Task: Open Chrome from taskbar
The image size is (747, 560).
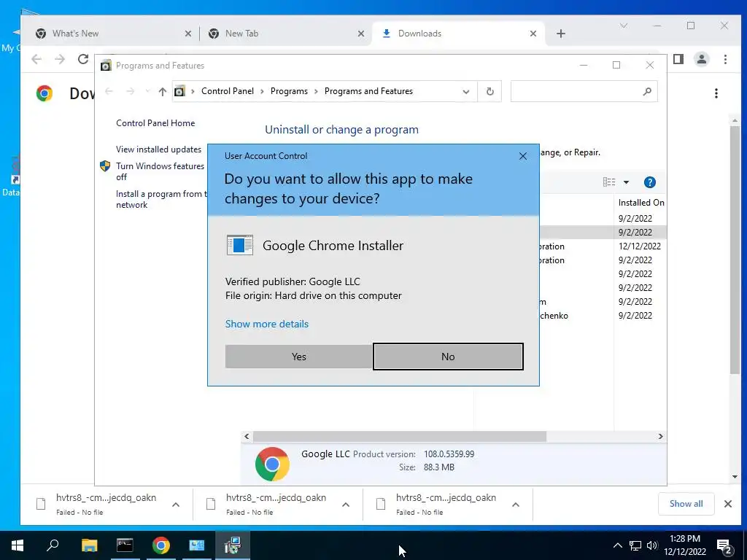Action: pos(161,545)
